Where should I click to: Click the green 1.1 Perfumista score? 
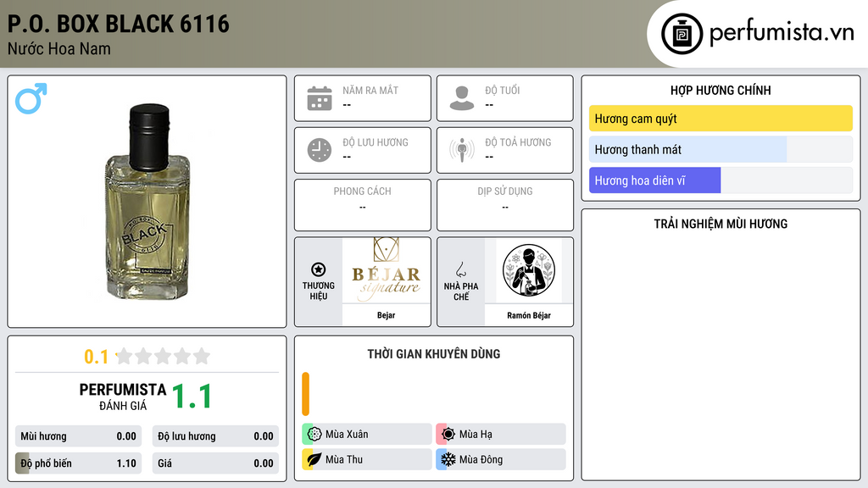coord(192,396)
